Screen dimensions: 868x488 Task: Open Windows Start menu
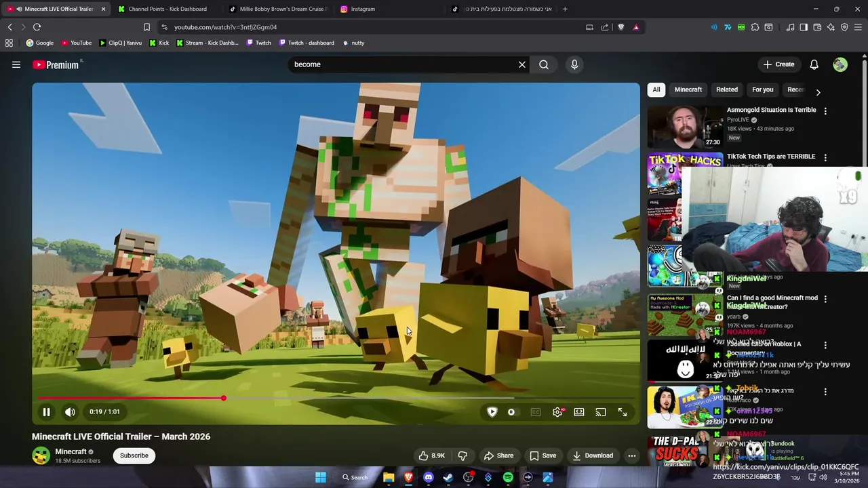click(x=320, y=477)
